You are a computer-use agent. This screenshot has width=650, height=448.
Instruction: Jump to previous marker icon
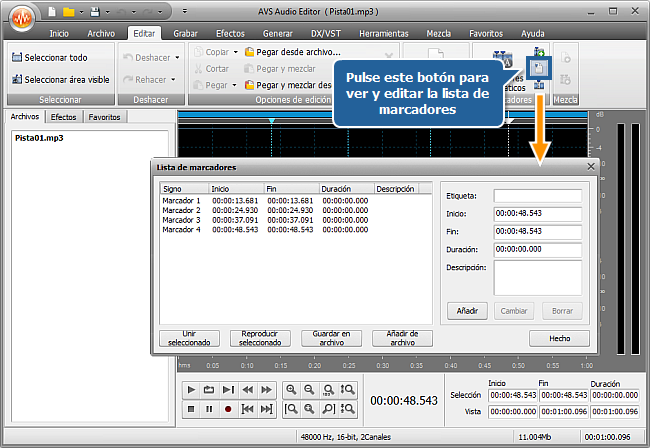(x=247, y=409)
